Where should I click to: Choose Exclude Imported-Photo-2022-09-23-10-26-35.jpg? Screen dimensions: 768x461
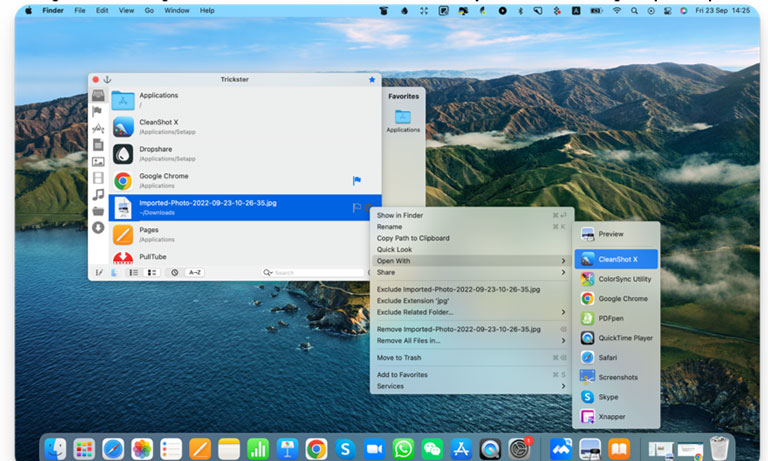click(x=472, y=289)
